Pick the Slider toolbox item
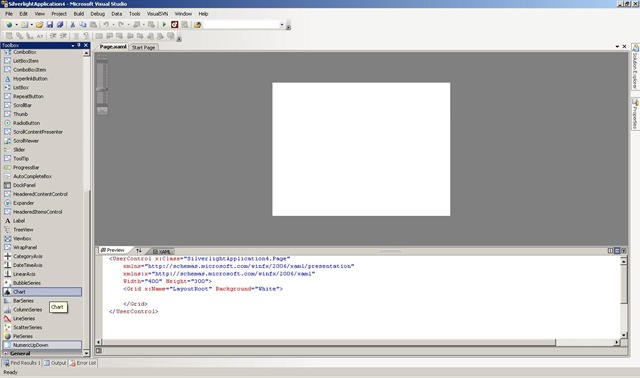 pyautogui.click(x=42, y=150)
